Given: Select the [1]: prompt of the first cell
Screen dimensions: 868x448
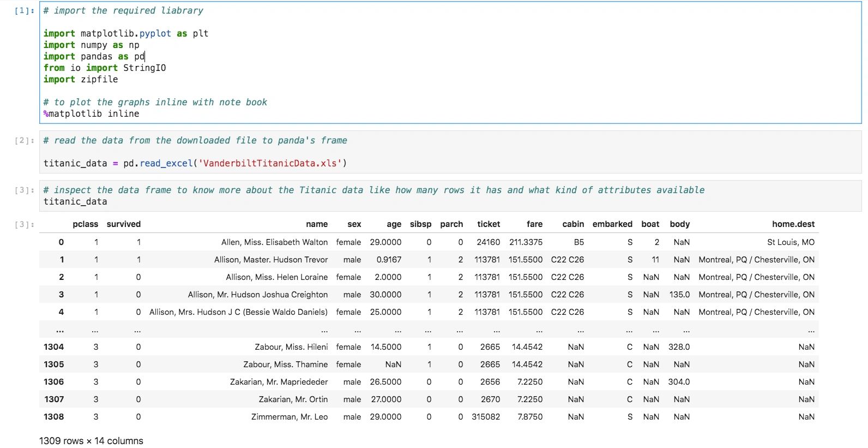Looking at the screenshot, I should pos(25,11).
